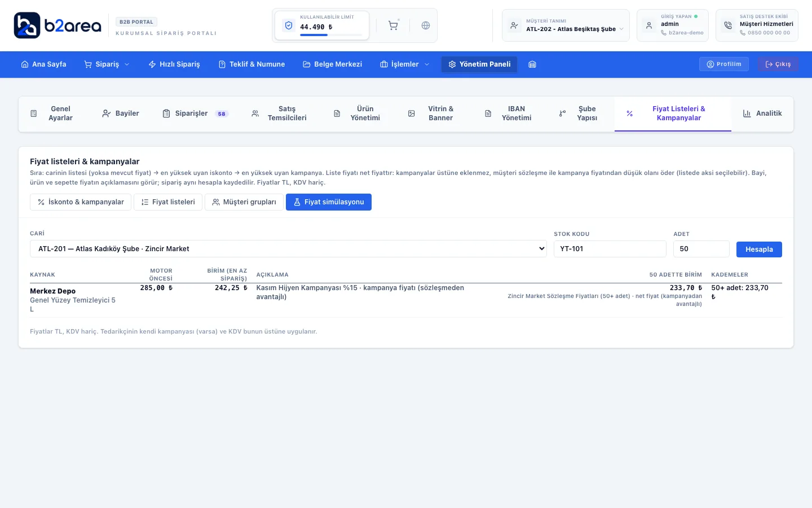Click the Çıkış logout button
Screen dimensions: 812x508
(x=778, y=64)
